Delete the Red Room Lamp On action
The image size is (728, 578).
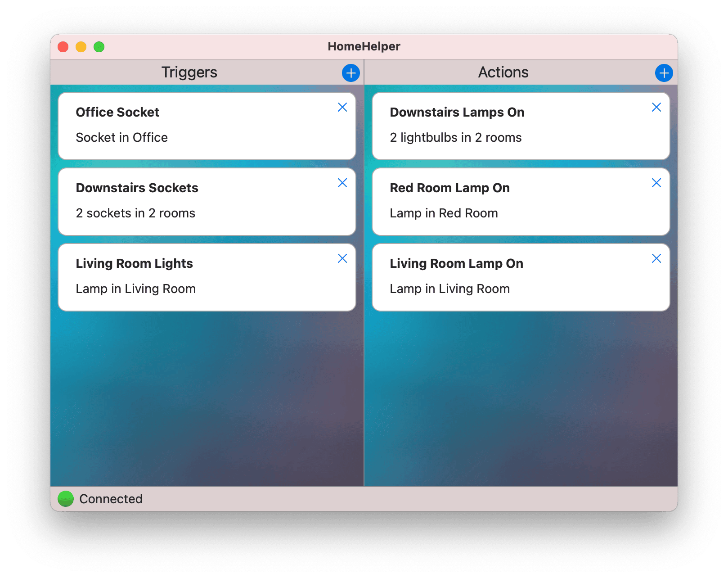tap(656, 183)
